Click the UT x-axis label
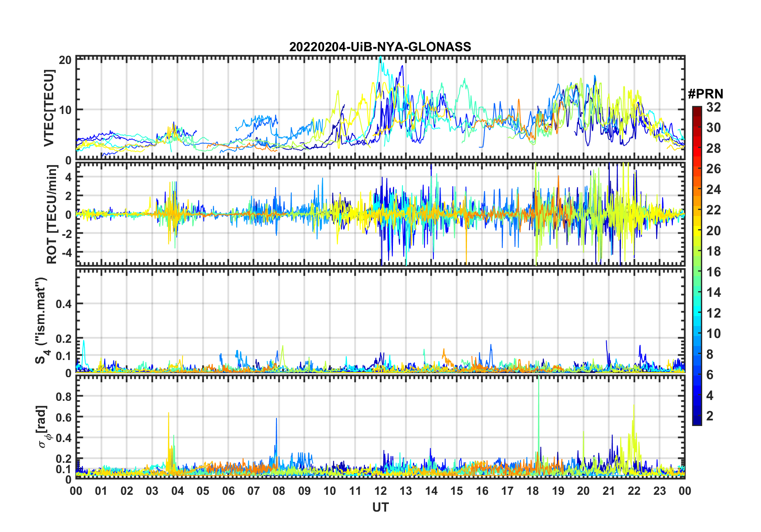The height and width of the screenshot is (532, 761). [380, 507]
